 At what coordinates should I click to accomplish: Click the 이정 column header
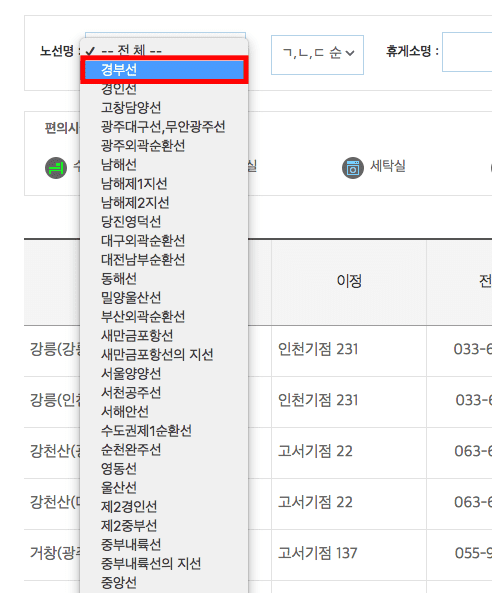coord(349,281)
